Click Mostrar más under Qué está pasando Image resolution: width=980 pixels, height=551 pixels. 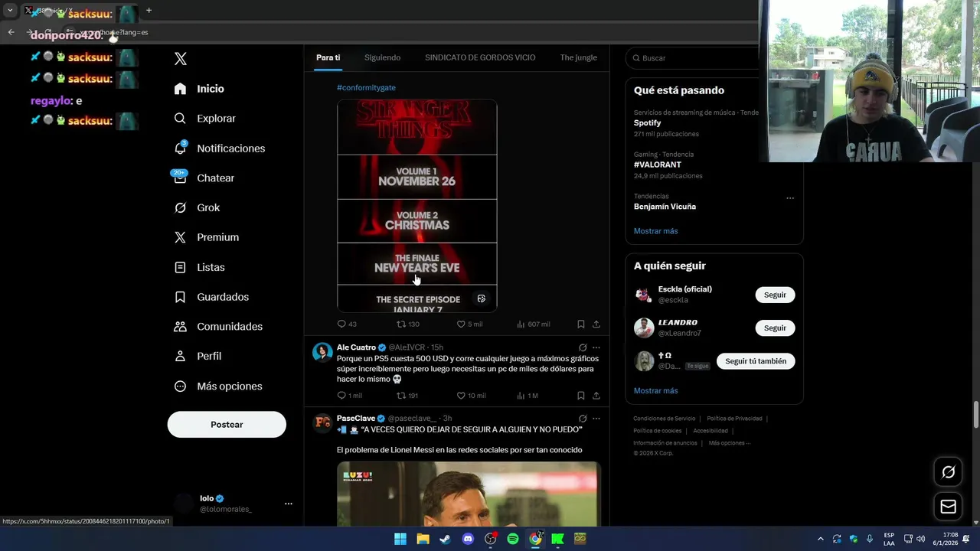click(655, 231)
